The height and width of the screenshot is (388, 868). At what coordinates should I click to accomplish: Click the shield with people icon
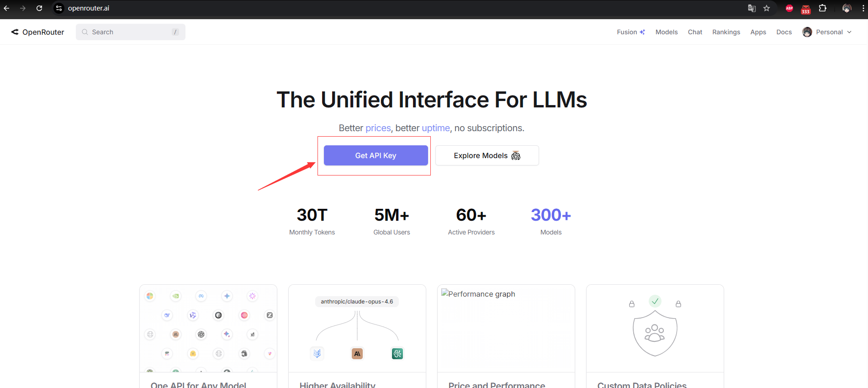tap(655, 333)
